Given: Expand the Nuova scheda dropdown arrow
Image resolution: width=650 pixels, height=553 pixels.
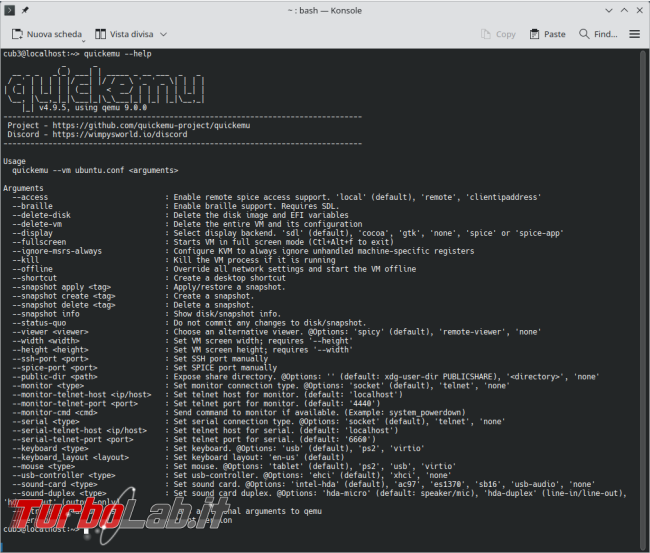Looking at the screenshot, I should 83,41.
